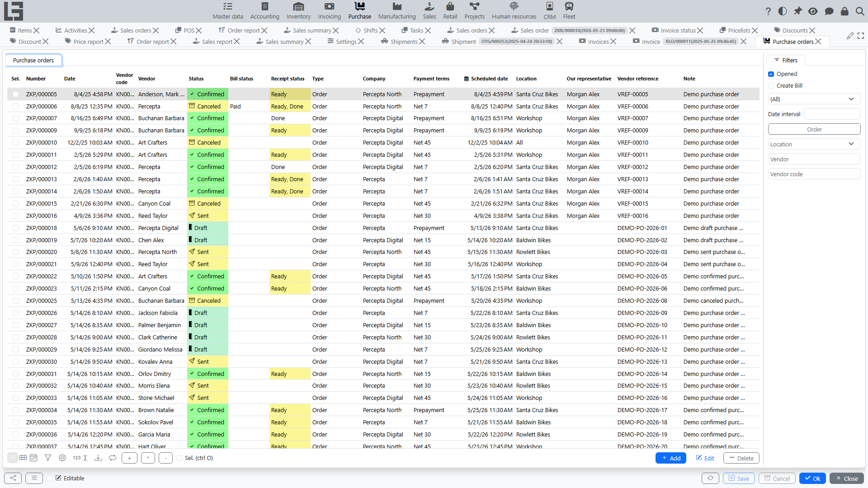
Task: Open the search magnifier icon
Action: [860, 11]
